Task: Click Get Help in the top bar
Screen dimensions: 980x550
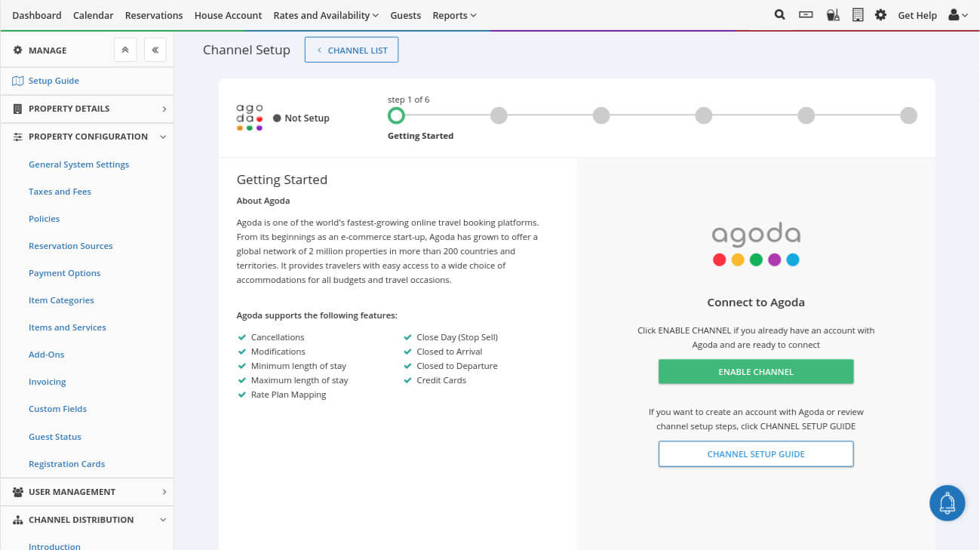Action: tap(917, 15)
